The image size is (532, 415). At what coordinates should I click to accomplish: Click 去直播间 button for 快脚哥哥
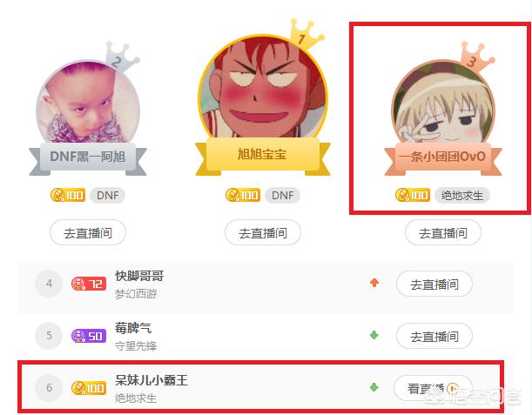click(434, 284)
